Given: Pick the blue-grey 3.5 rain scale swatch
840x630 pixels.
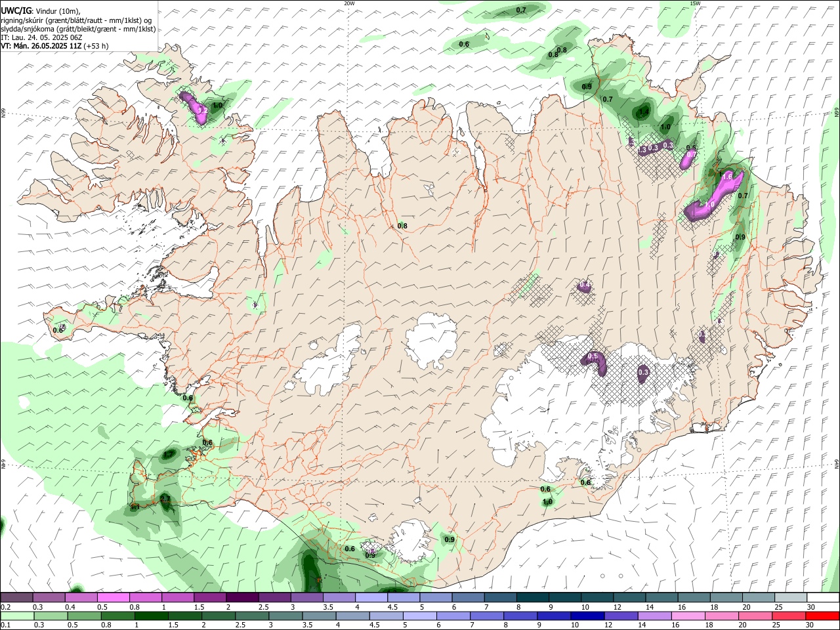Looking at the screenshot, I should click(x=319, y=616).
